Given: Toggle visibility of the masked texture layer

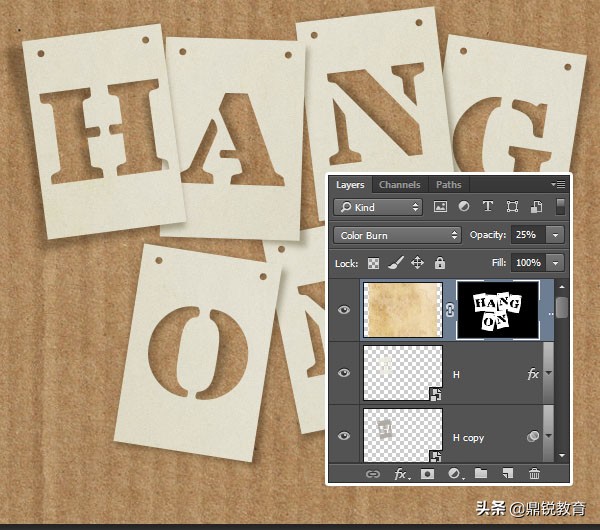Looking at the screenshot, I should coord(345,310).
